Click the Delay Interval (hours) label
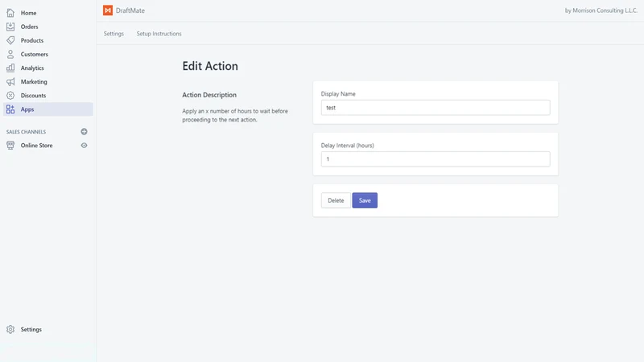 coord(347,146)
